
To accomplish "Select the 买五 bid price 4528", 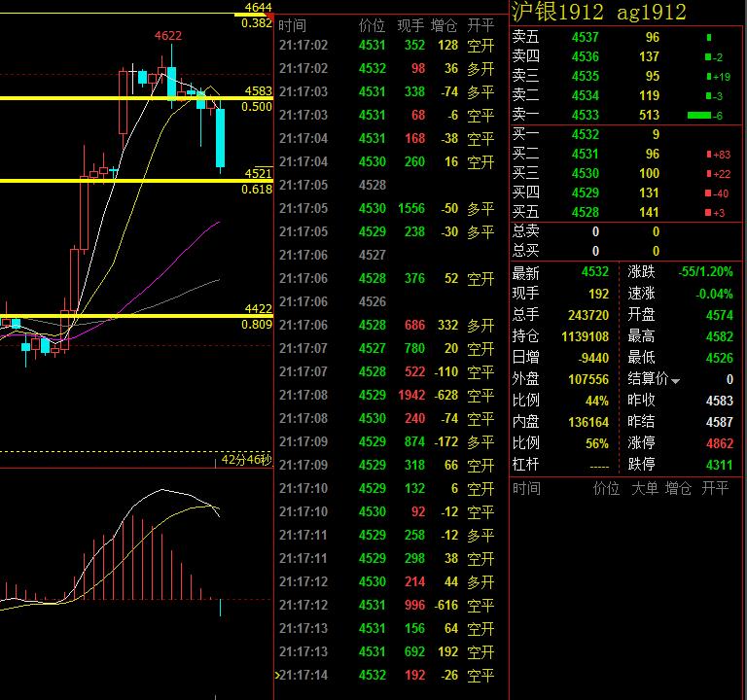I will pyautogui.click(x=585, y=212).
